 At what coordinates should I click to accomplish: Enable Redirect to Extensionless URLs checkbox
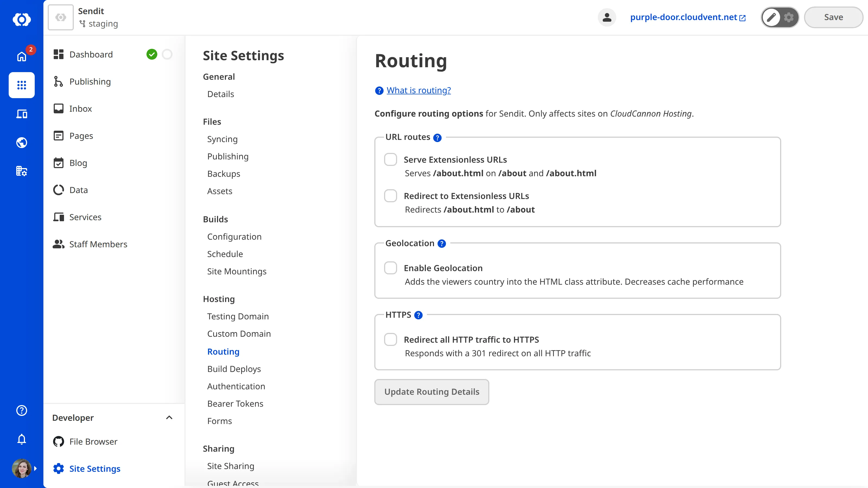[391, 196]
